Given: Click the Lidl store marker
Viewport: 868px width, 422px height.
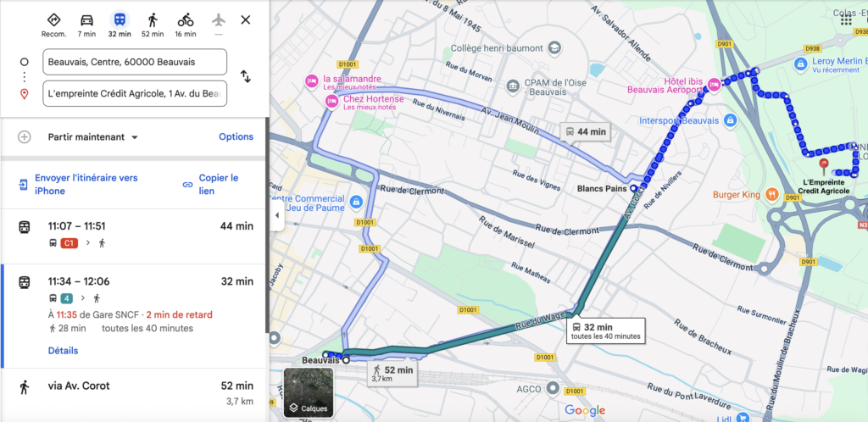Looking at the screenshot, I should click(x=743, y=416).
